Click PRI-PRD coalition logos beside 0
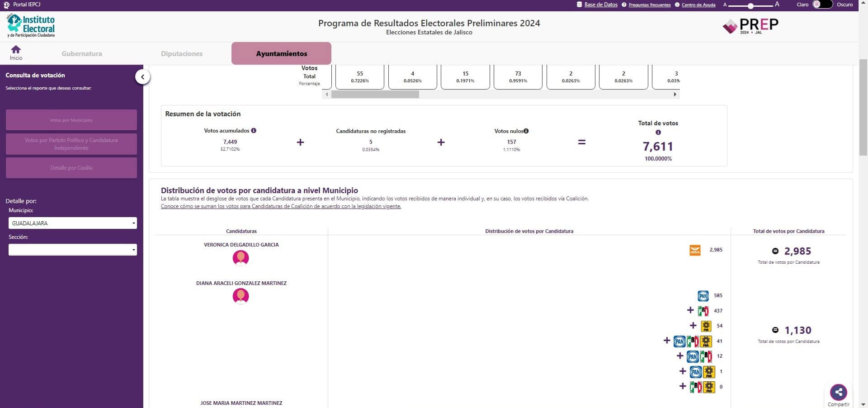The height and width of the screenshot is (408, 868). coord(703,387)
